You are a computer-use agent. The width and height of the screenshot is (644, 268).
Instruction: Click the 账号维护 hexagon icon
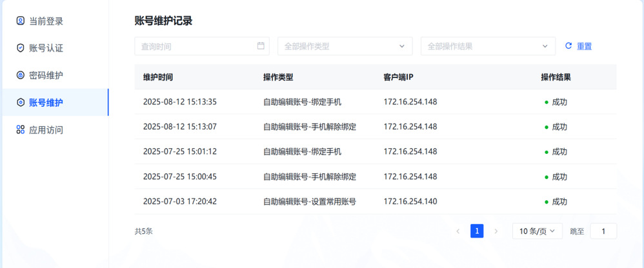pos(21,102)
